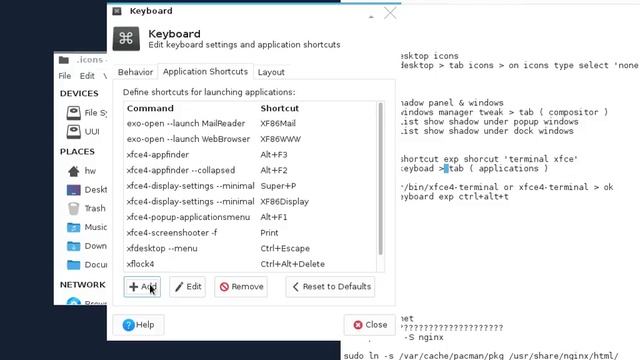Click the arrow icon on Reset to Defaults
Screen dimensions: 640x360
coord(296,287)
